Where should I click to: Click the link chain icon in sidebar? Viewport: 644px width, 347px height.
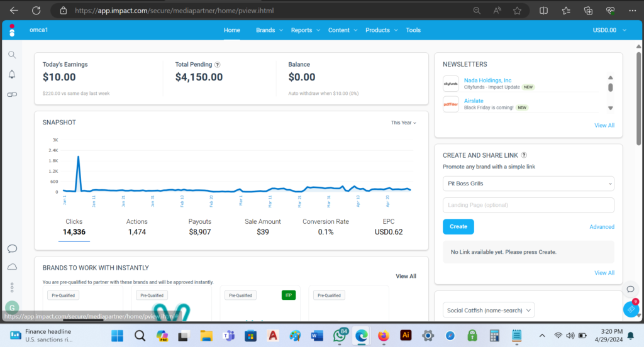tap(12, 94)
